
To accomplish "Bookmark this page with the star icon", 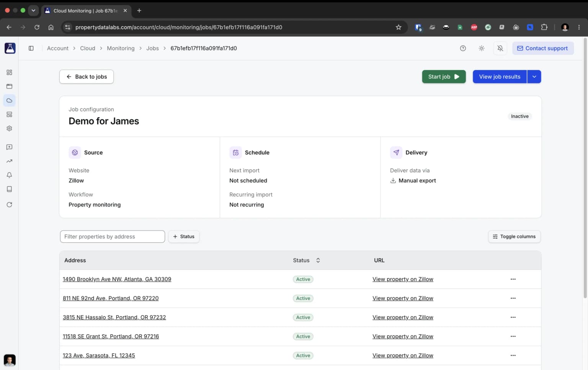I will [399, 27].
